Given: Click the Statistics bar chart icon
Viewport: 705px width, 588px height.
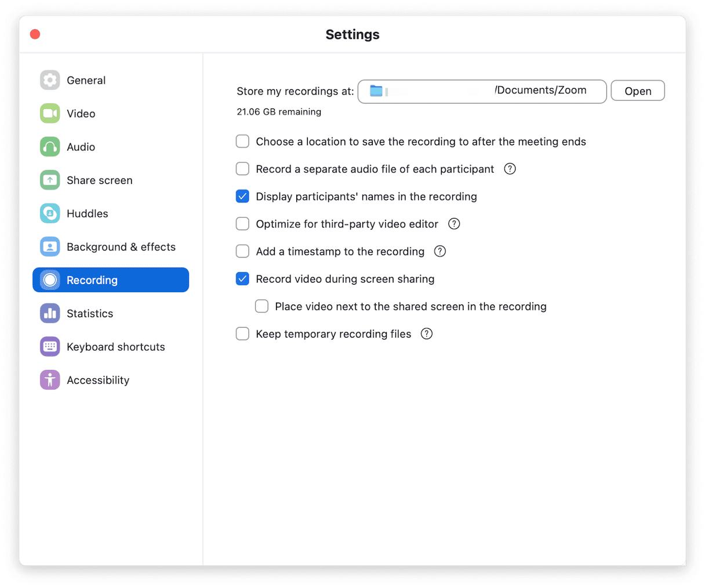Looking at the screenshot, I should [x=50, y=314].
